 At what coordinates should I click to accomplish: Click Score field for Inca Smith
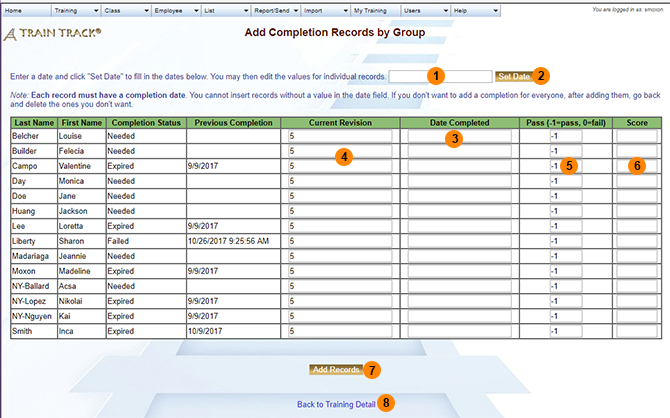635,331
